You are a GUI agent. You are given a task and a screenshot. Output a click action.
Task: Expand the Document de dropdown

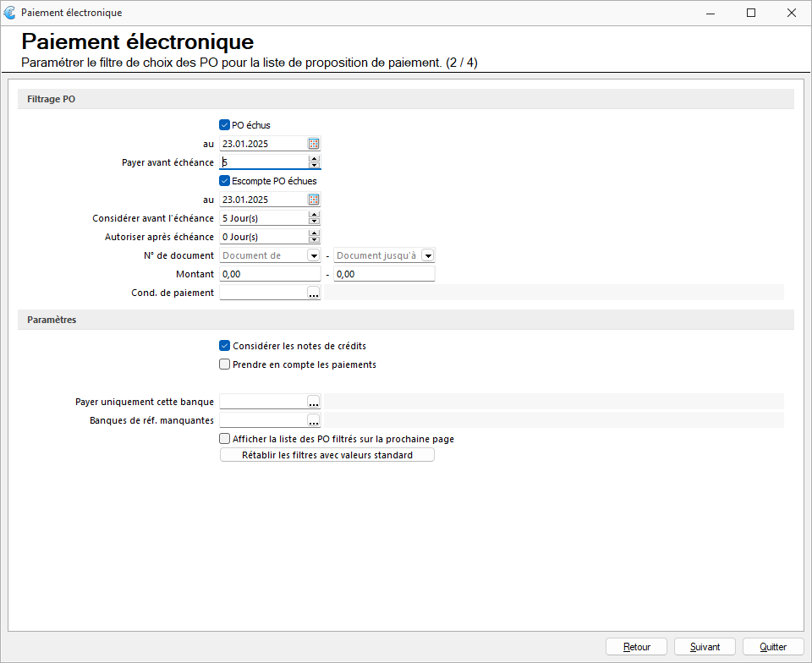click(x=314, y=255)
